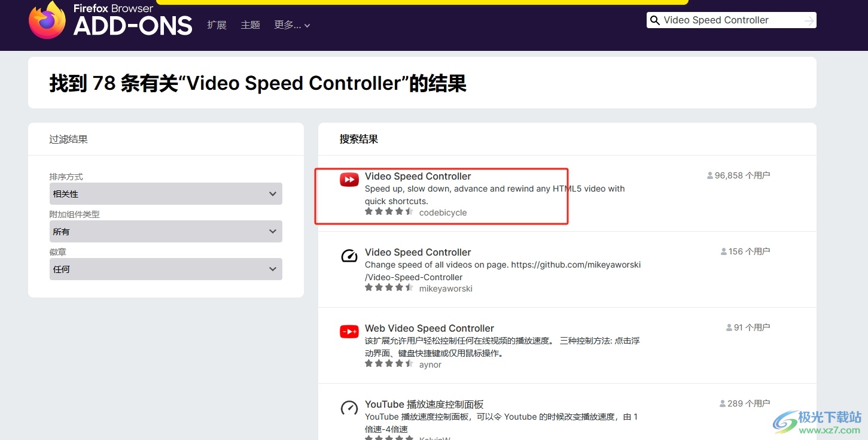The width and height of the screenshot is (868, 440).
Task: Click the 过滤结果 panel heading
Action: click(x=68, y=139)
